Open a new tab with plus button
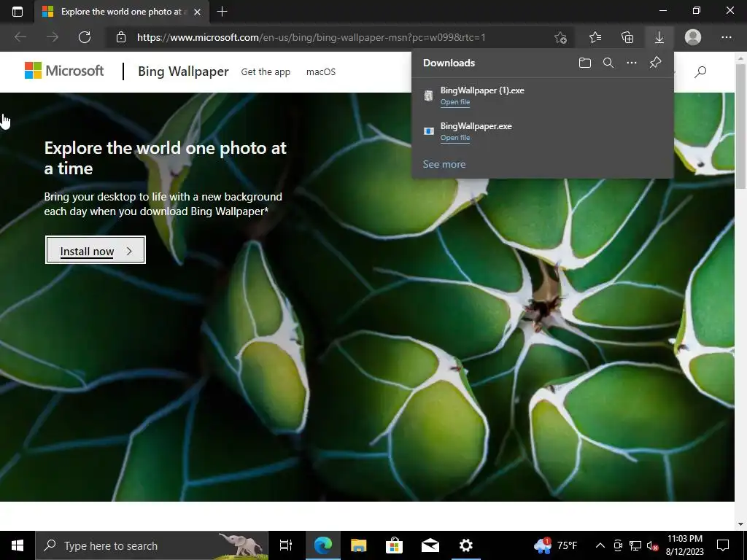Image resolution: width=747 pixels, height=560 pixels. click(x=222, y=12)
